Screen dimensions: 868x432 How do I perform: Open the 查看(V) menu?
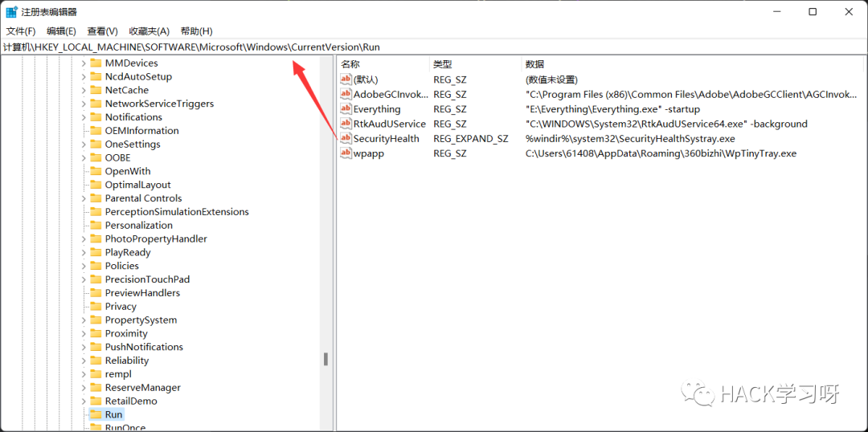[102, 31]
